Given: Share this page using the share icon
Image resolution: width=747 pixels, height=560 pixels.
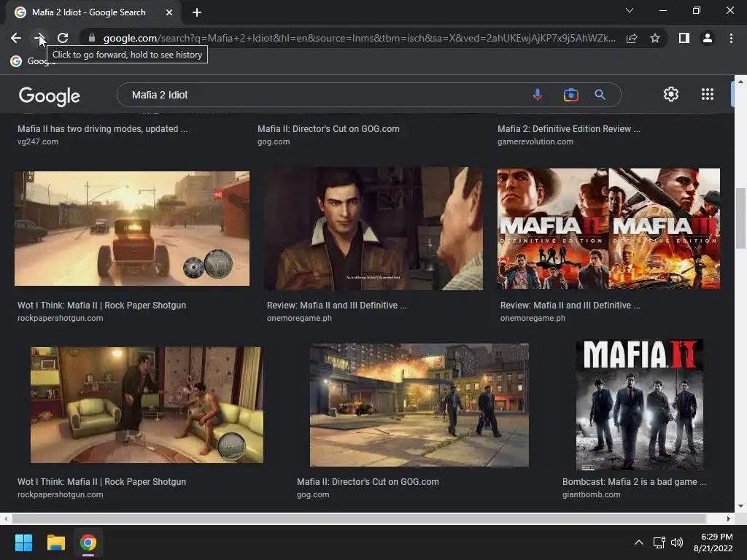Looking at the screenshot, I should pos(632,38).
